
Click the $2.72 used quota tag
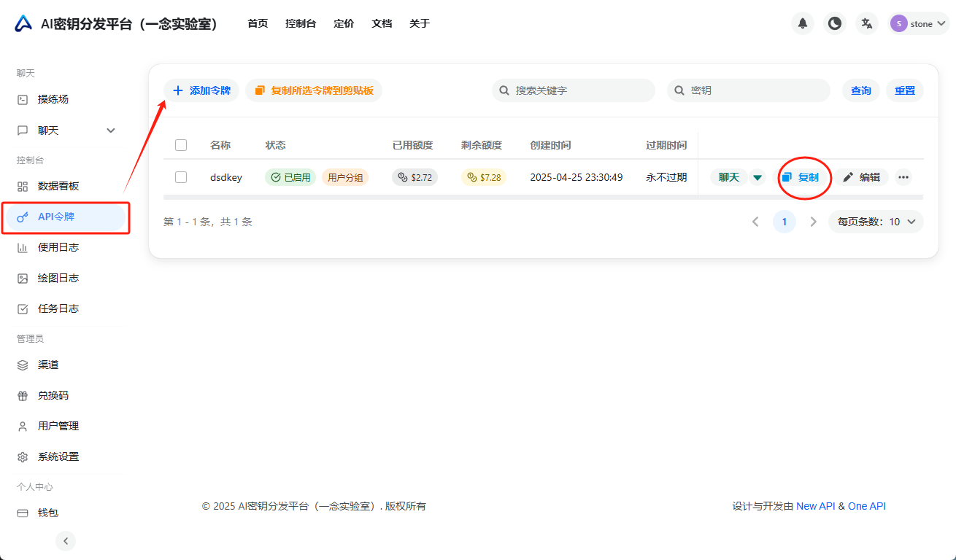(x=415, y=177)
